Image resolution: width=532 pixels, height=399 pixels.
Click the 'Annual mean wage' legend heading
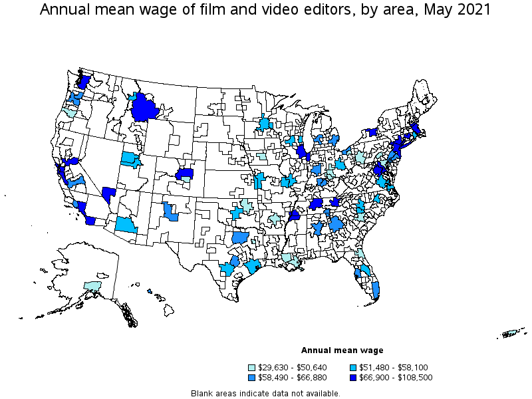(x=342, y=350)
